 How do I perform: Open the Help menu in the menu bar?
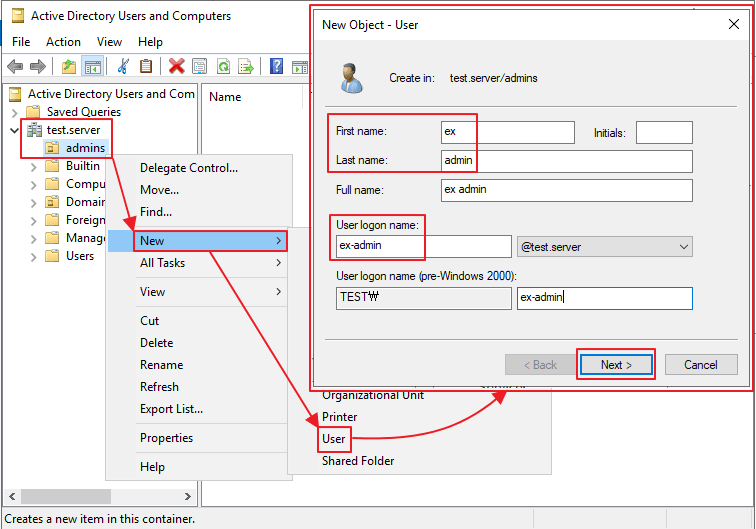[x=150, y=42]
